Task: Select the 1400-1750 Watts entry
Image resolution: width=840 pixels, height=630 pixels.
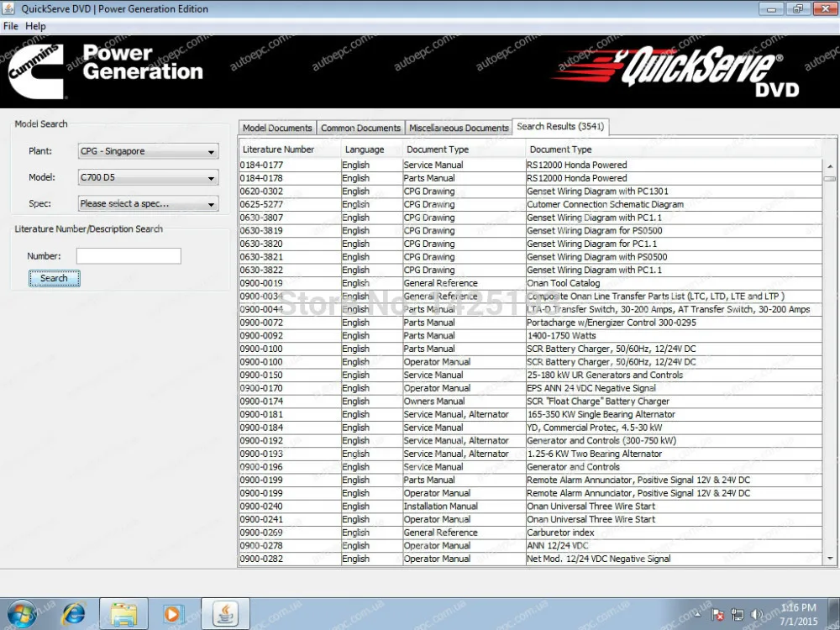Action: click(x=561, y=335)
